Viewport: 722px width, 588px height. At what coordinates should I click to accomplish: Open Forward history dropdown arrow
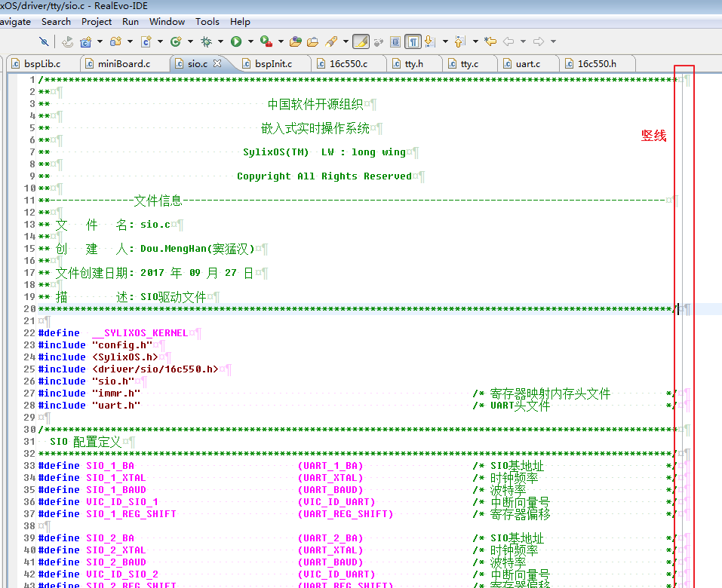point(554,42)
